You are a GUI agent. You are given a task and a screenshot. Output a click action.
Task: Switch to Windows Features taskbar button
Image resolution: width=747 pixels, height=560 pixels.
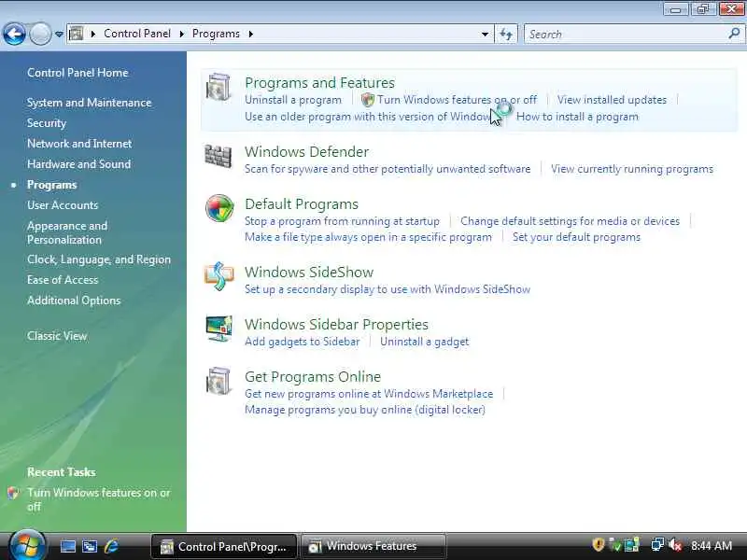tap(373, 546)
